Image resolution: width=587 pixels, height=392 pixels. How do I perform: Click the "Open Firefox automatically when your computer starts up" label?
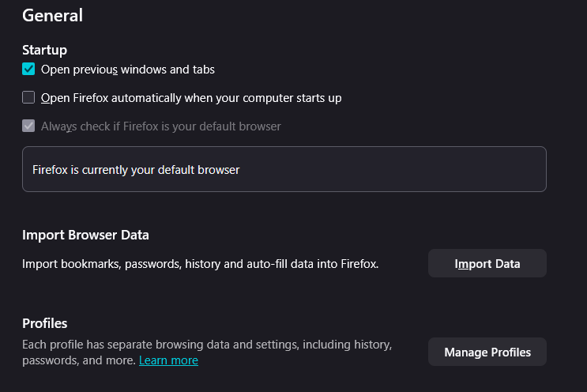191,98
